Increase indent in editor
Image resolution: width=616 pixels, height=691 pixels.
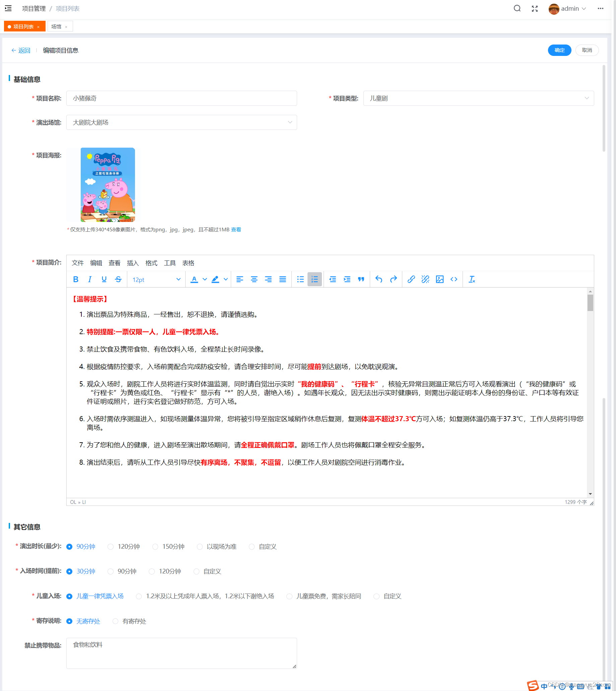tap(347, 279)
